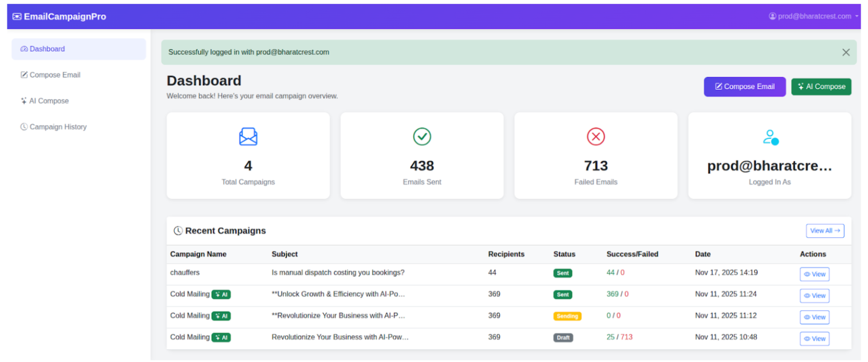868x362 pixels.
Task: Open the prod@bharatcrest.com account dropdown
Action: 814,17
